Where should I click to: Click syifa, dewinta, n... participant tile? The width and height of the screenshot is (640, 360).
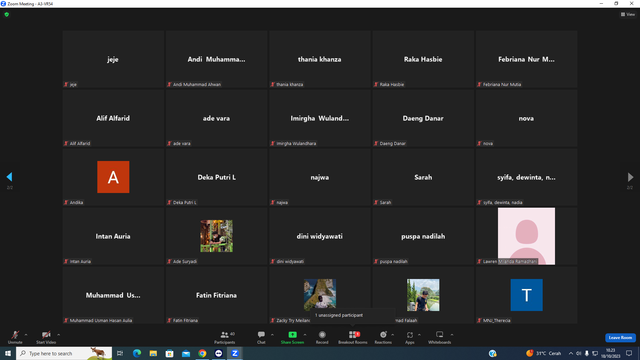[x=526, y=177]
